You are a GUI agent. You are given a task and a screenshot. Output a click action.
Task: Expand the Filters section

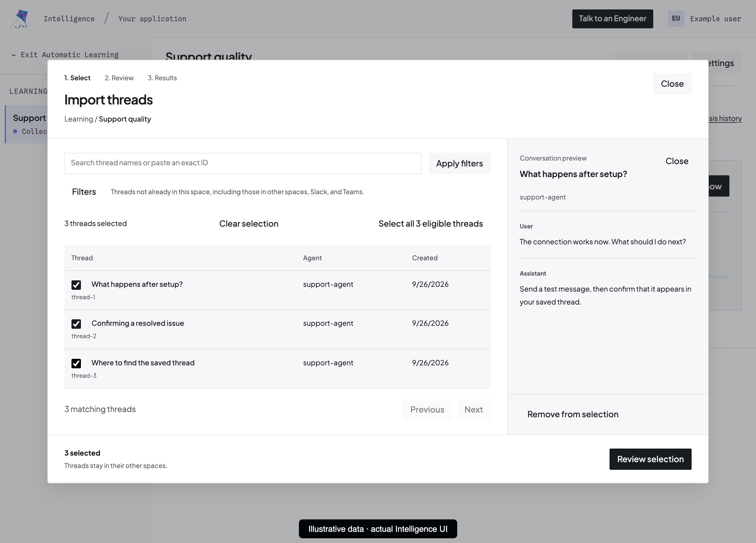tap(84, 192)
